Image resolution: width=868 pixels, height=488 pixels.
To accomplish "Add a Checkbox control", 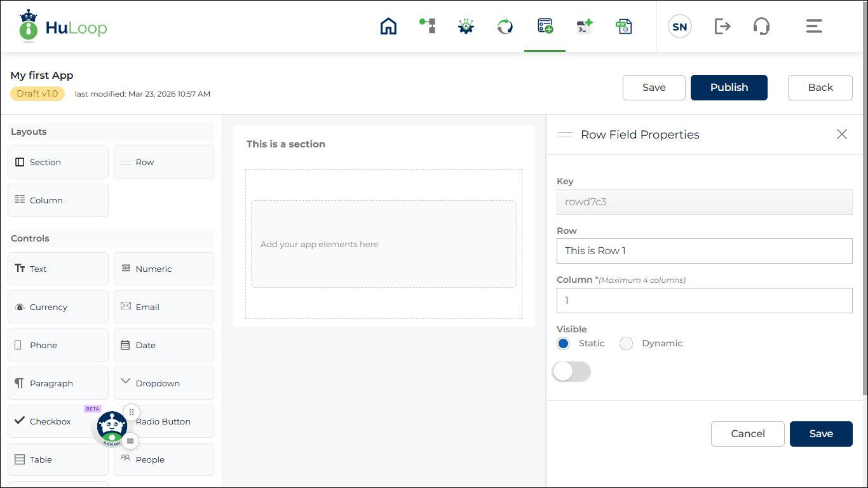I will 58,421.
